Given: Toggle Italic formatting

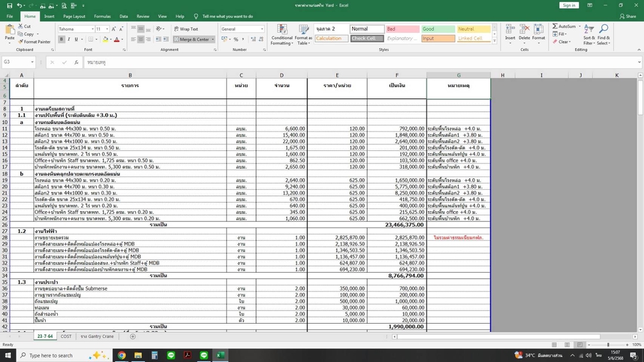Looking at the screenshot, I should pos(68,40).
